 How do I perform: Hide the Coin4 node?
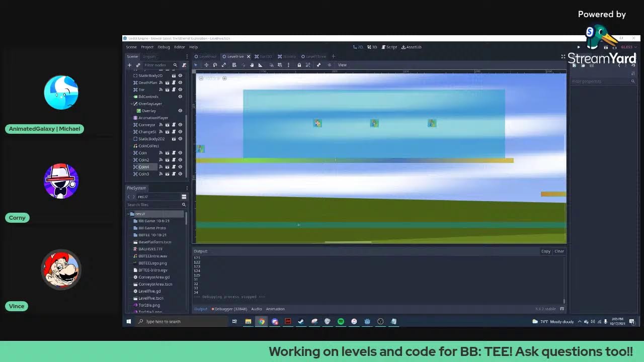[x=180, y=167]
